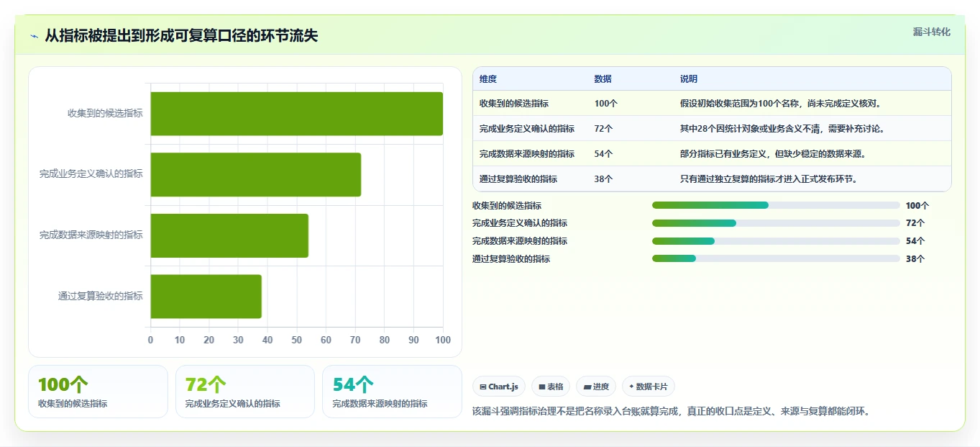980x447 pixels.
Task: Click table cell 收集到的候选指标
Action: 514,104
